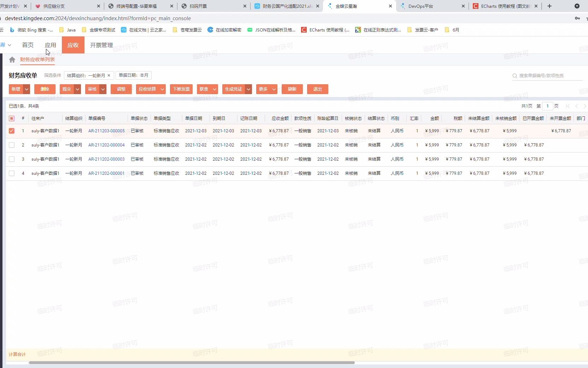
Task: Check row AR-211202-000004 checkbox
Action: 12,145
